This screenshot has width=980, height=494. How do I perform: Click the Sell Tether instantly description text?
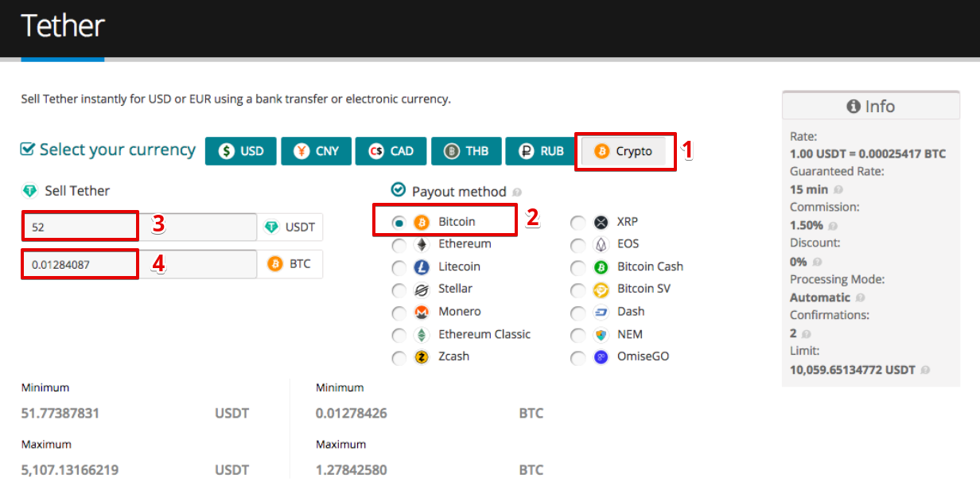coord(236,99)
